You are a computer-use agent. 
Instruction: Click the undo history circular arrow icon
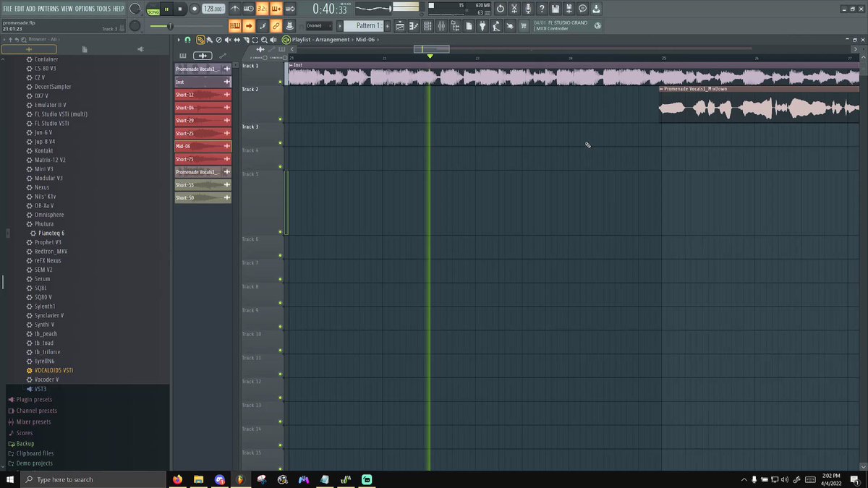[x=500, y=9]
